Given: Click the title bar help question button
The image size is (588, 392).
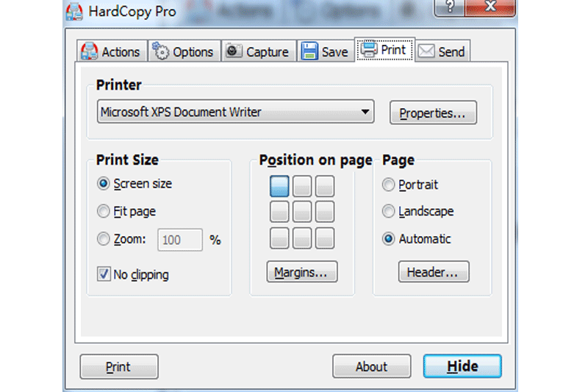Looking at the screenshot, I should point(450,7).
